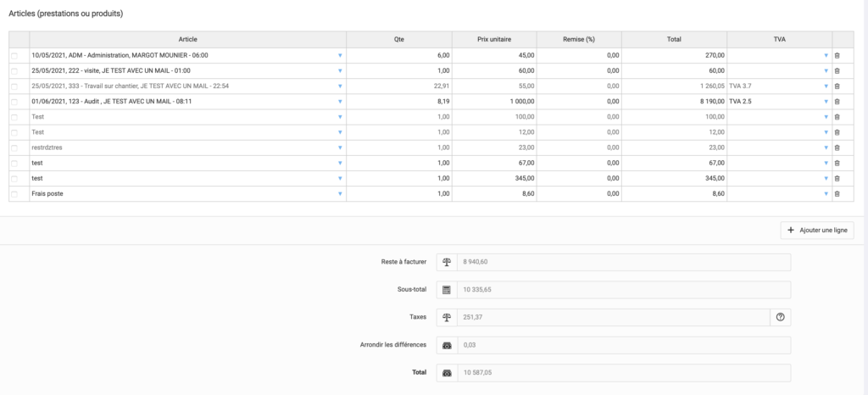This screenshot has height=395, width=868.
Task: Click the Remise (%) column header
Action: point(579,39)
